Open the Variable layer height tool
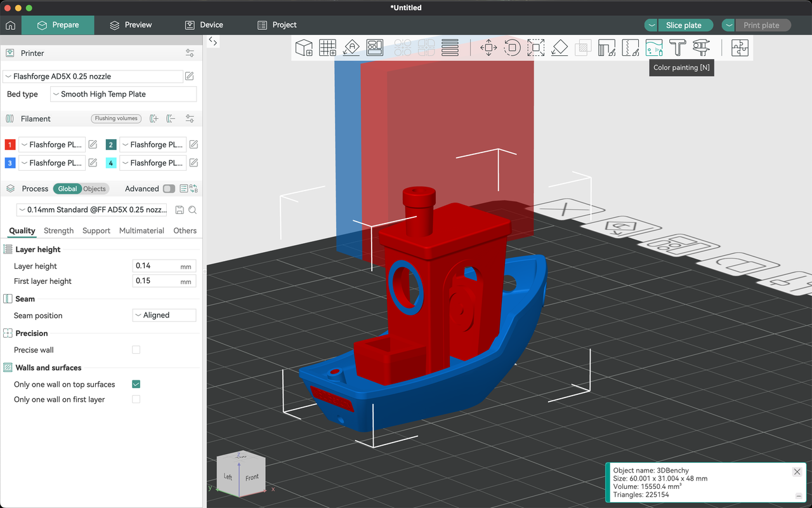The height and width of the screenshot is (508, 812). [x=450, y=48]
